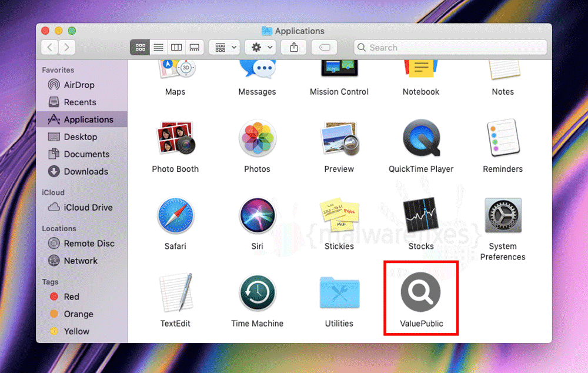
Task: Go back with the left arrow button
Action: (x=50, y=47)
